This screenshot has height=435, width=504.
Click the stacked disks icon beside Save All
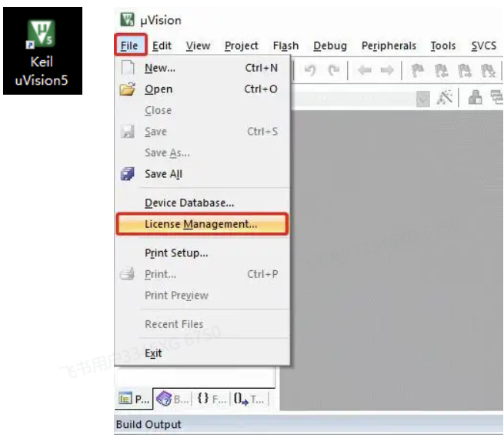click(x=128, y=174)
